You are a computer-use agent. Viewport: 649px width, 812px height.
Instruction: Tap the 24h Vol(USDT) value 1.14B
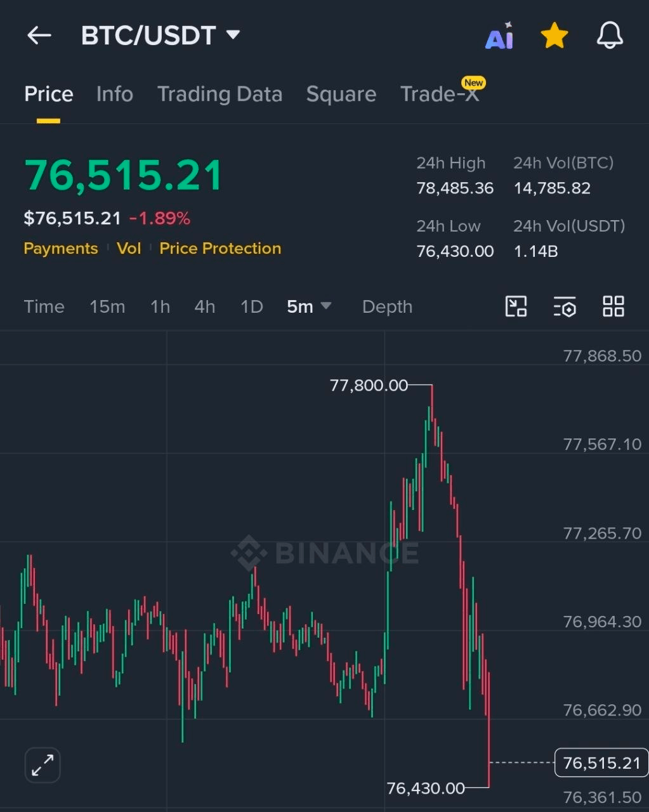[x=535, y=251]
